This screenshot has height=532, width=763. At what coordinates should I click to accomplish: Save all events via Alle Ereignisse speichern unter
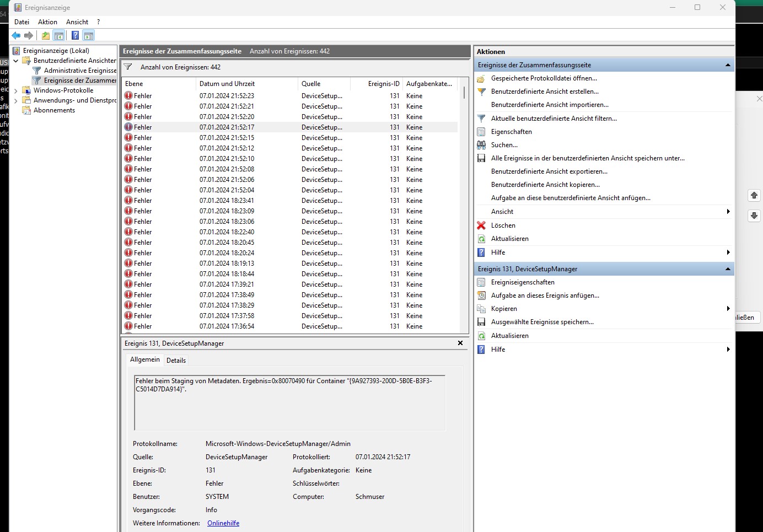click(588, 158)
